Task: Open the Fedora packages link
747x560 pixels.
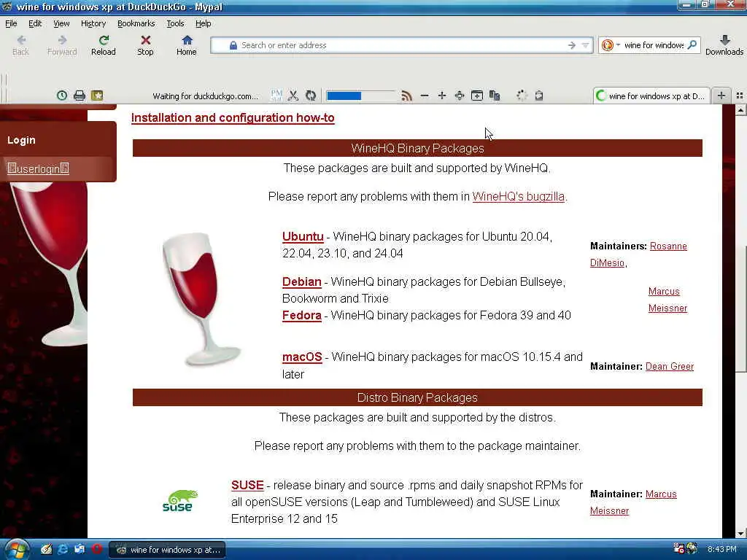Action: [301, 315]
